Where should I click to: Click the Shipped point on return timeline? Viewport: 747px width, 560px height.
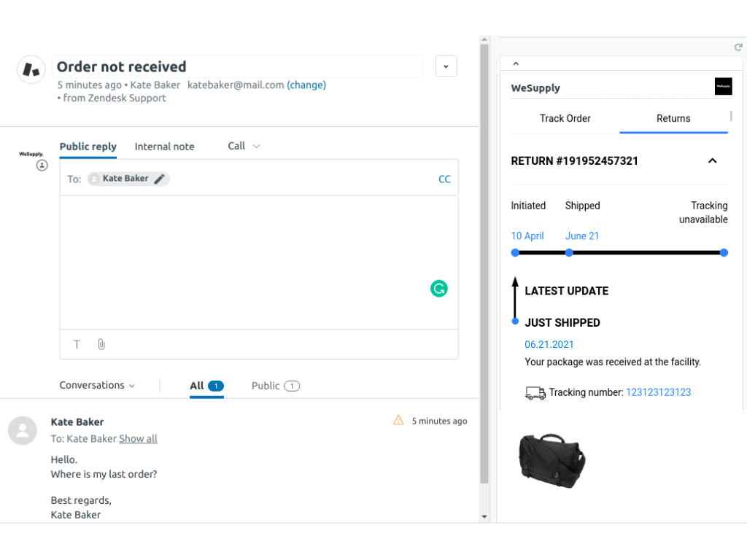[x=569, y=252]
